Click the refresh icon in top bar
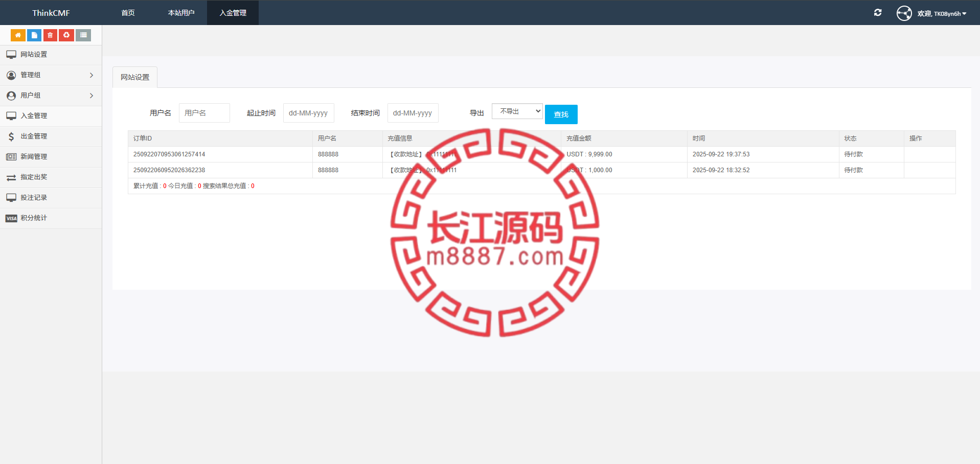980x464 pixels. (x=878, y=13)
